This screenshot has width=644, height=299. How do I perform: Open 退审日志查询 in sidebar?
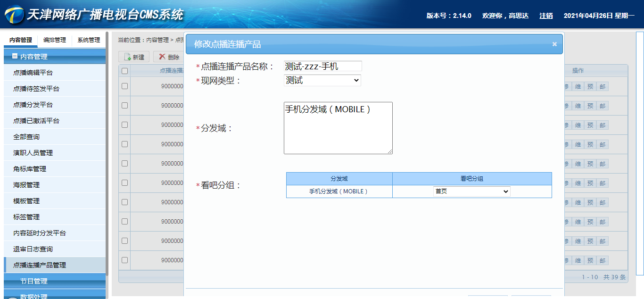pos(55,249)
